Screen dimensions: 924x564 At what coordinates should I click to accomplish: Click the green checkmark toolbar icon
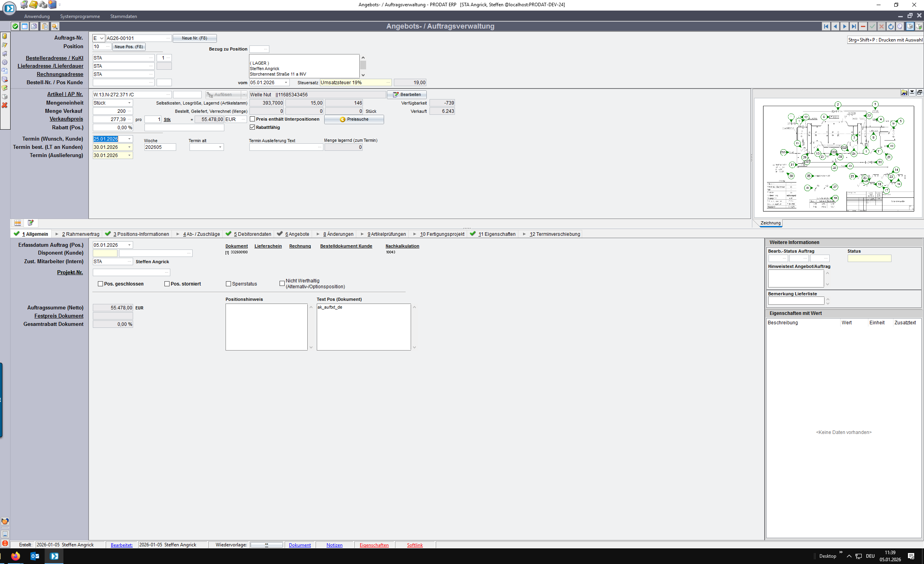15,26
